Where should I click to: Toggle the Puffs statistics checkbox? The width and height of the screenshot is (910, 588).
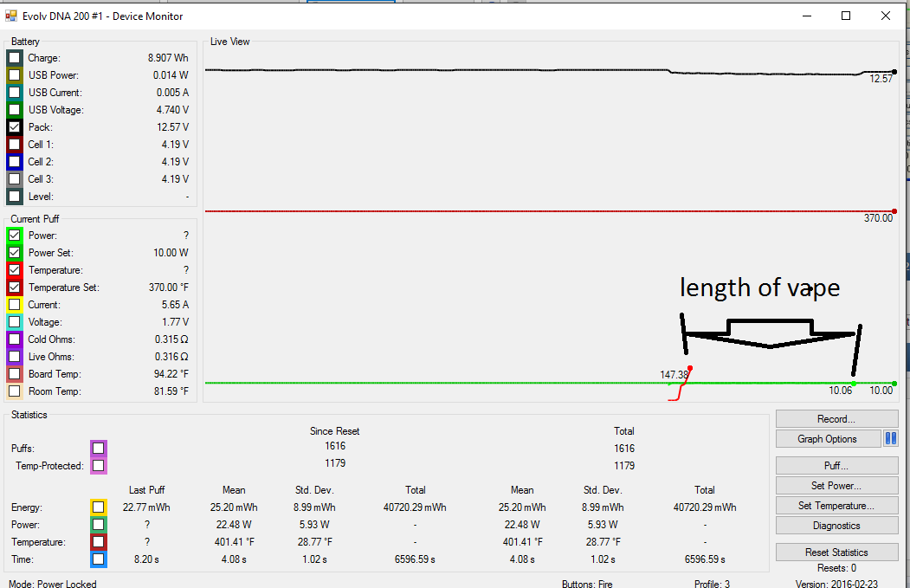[x=99, y=449]
